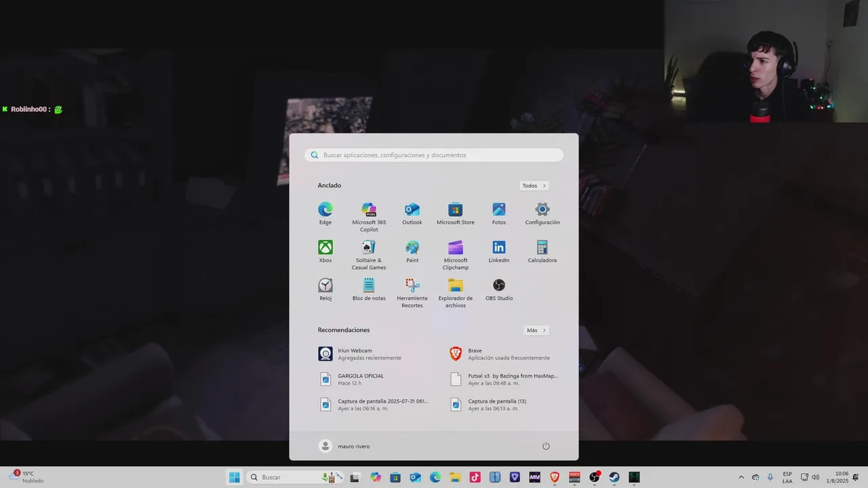This screenshot has height=488, width=868.
Task: Open Solitaire & Casual Games
Action: 369,254
